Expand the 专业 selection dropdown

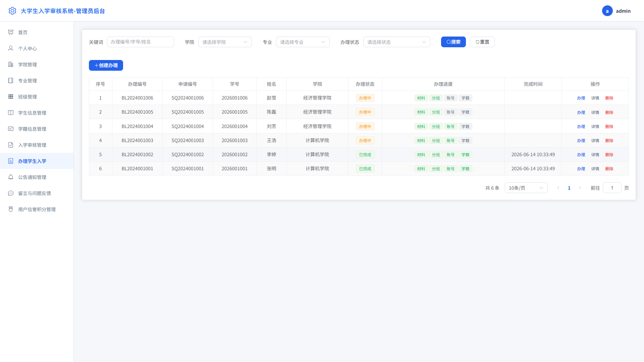pyautogui.click(x=303, y=42)
